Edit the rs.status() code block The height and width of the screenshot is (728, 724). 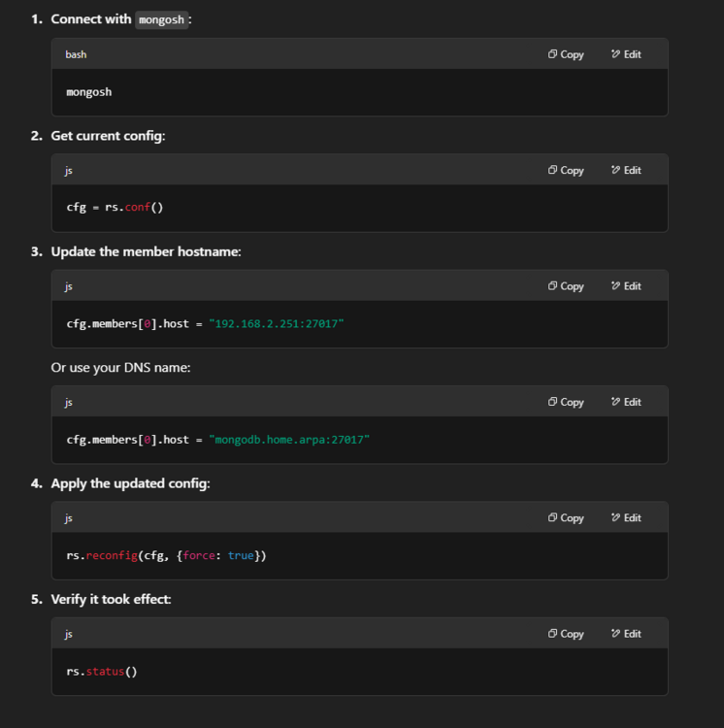coord(626,634)
